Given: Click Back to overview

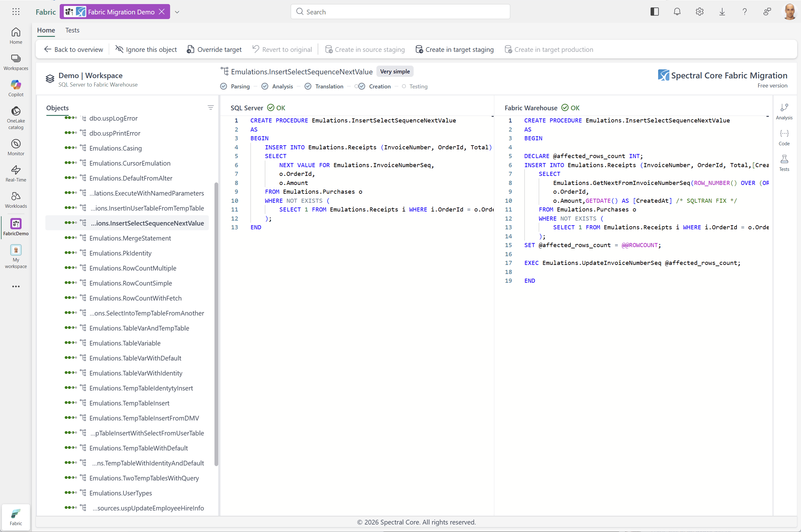Looking at the screenshot, I should pos(73,50).
